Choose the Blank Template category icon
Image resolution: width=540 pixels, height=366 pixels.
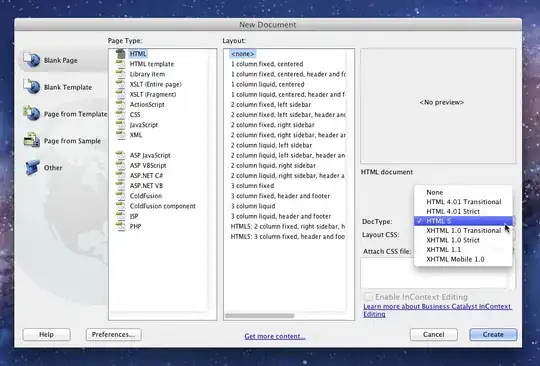tap(32, 87)
